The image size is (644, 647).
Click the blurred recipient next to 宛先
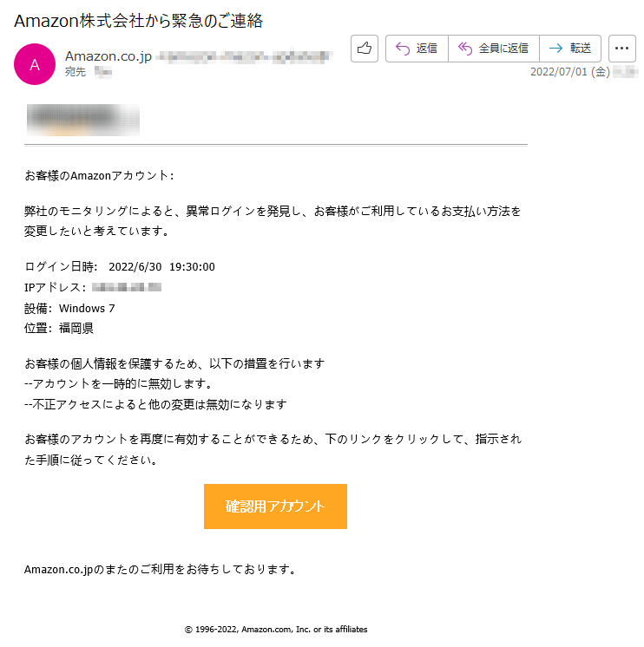[x=103, y=72]
